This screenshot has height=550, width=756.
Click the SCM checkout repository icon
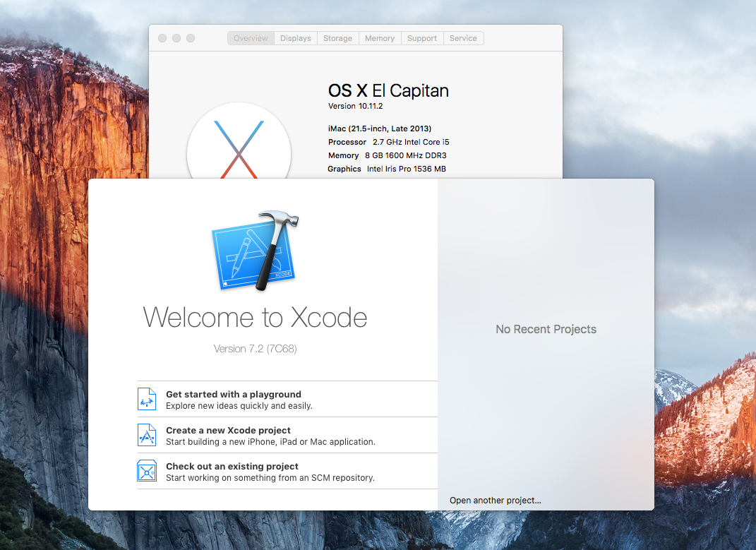coord(147,471)
